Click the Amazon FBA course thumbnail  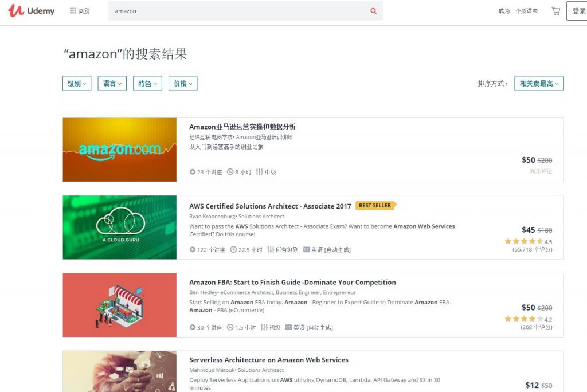120,305
